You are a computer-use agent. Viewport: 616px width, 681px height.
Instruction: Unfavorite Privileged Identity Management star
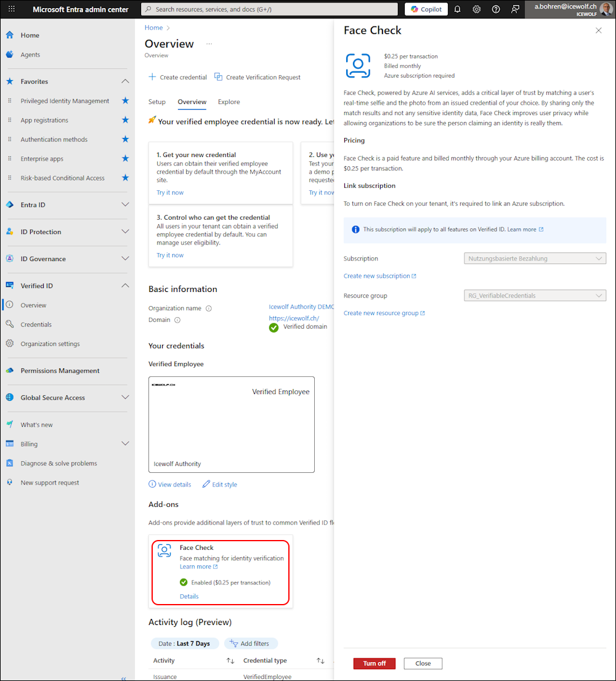point(125,101)
